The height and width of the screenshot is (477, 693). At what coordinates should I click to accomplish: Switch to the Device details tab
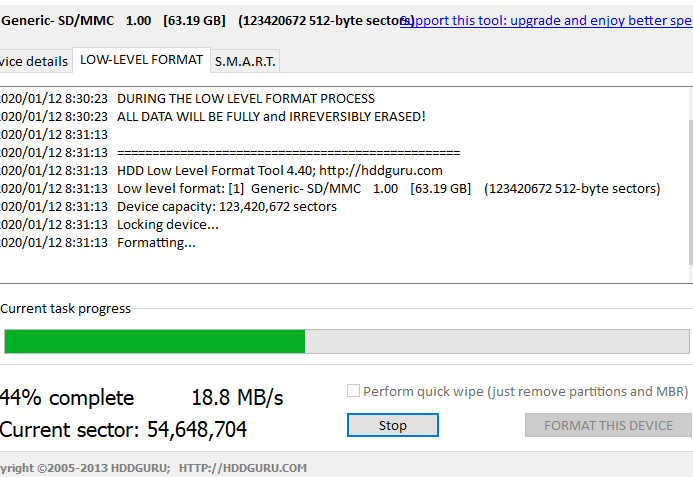coord(34,61)
